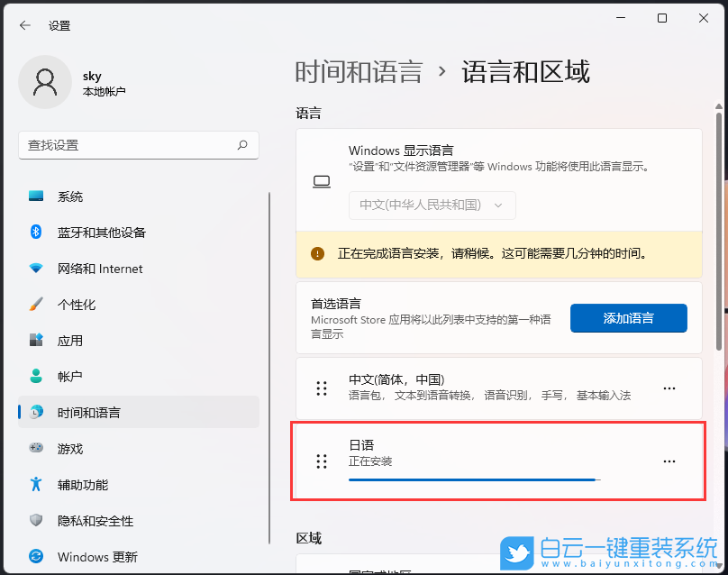Open Windows 更新 from the sidebar
The image size is (728, 575).
(x=95, y=556)
